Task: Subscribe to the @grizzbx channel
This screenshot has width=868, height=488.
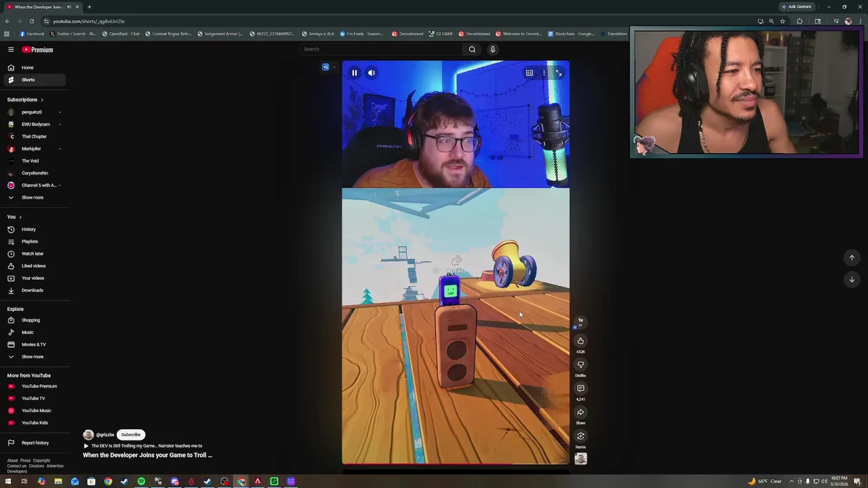Action: (131, 434)
